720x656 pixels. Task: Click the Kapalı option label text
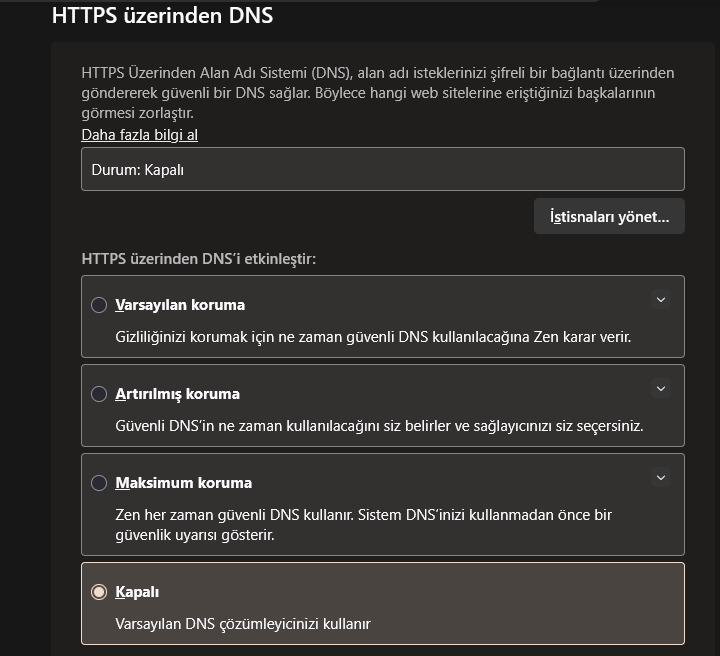[137, 592]
